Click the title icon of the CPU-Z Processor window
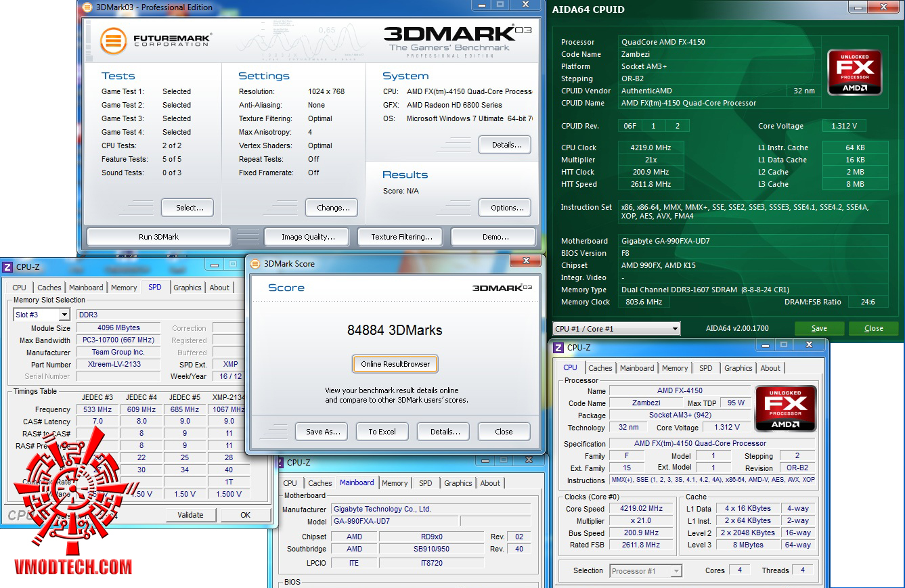This screenshot has height=588, width=905. [559, 348]
